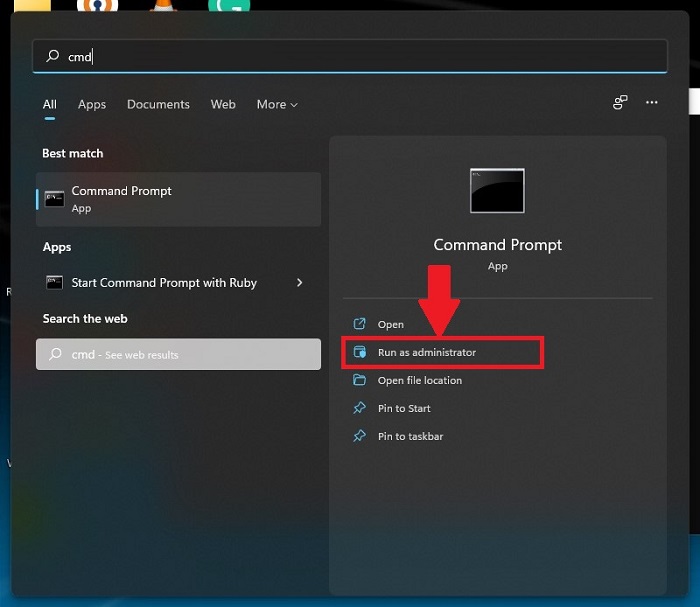This screenshot has width=700, height=607.
Task: Click the VLC cone desktop icon behind the panel
Action: pos(163,5)
